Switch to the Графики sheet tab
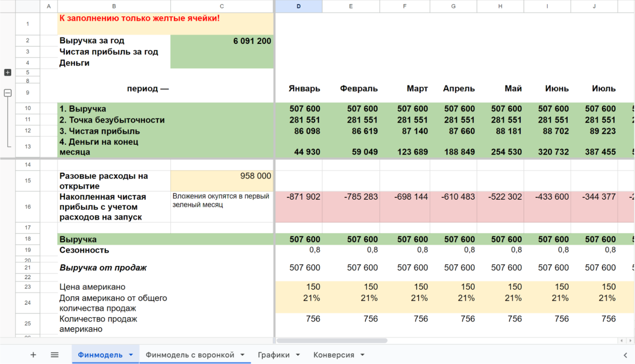The image size is (635, 364). click(274, 355)
